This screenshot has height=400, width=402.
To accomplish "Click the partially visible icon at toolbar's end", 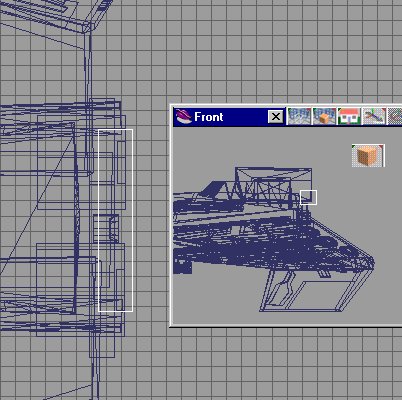I will click(395, 116).
